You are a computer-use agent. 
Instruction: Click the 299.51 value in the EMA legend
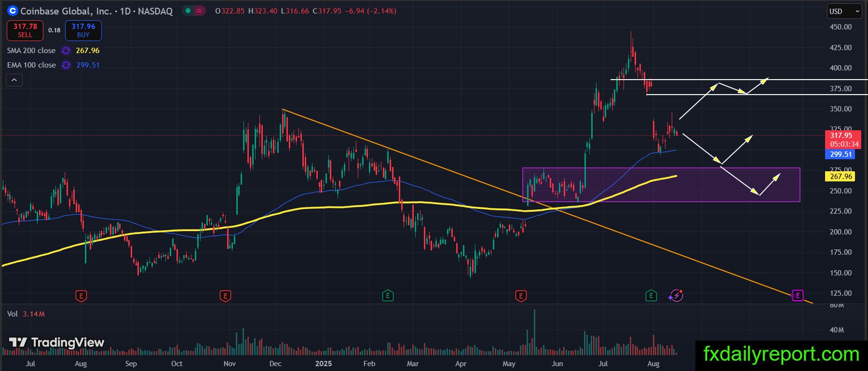point(88,65)
